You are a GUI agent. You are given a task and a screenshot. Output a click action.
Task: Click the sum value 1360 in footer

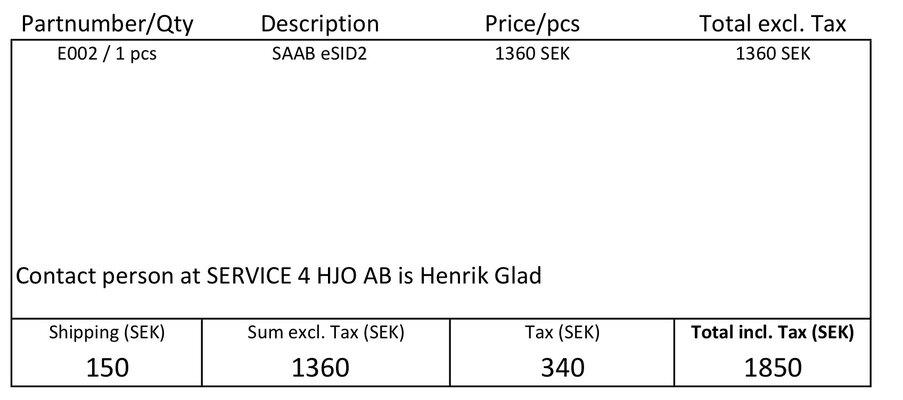click(320, 368)
